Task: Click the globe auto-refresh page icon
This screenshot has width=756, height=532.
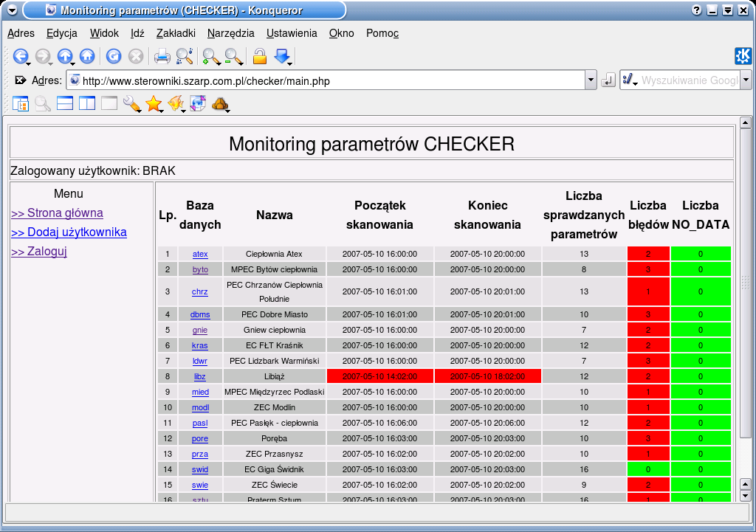Action: pyautogui.click(x=198, y=103)
